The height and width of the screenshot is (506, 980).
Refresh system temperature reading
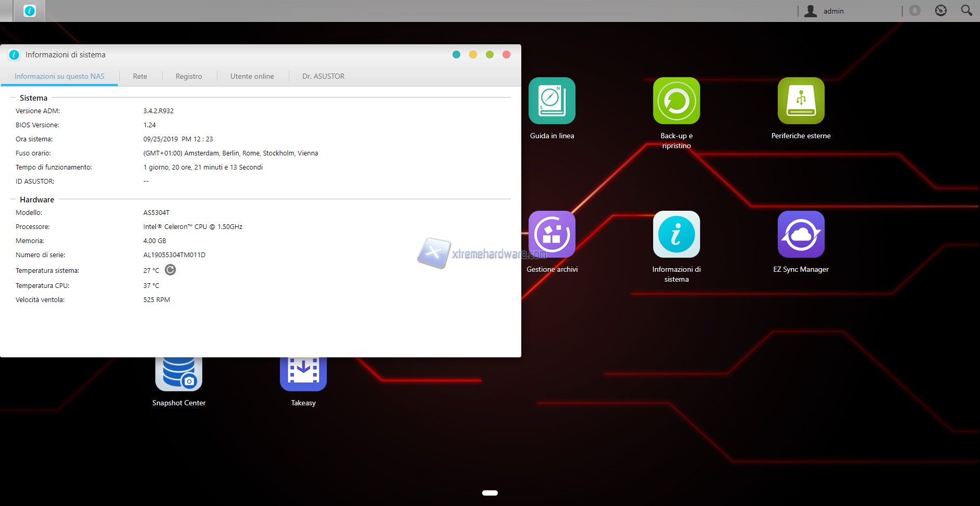tap(170, 270)
